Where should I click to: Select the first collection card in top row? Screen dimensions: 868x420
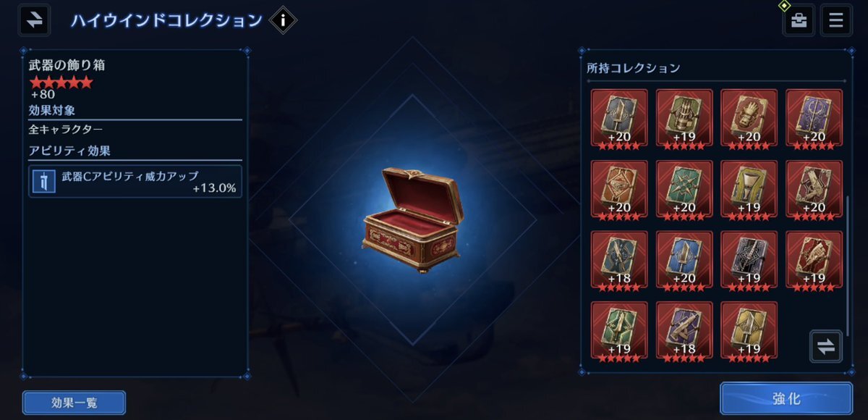(x=619, y=119)
